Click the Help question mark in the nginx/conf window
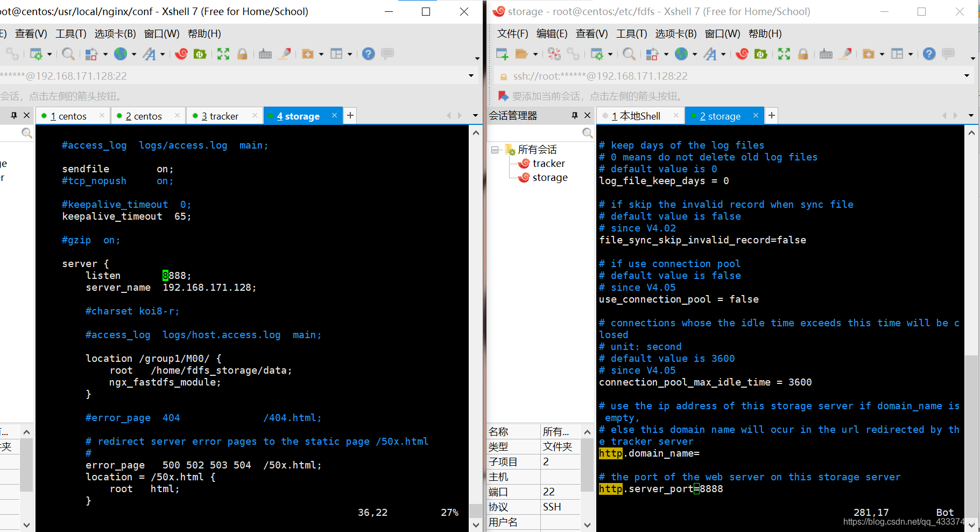980x532 pixels. tap(369, 54)
